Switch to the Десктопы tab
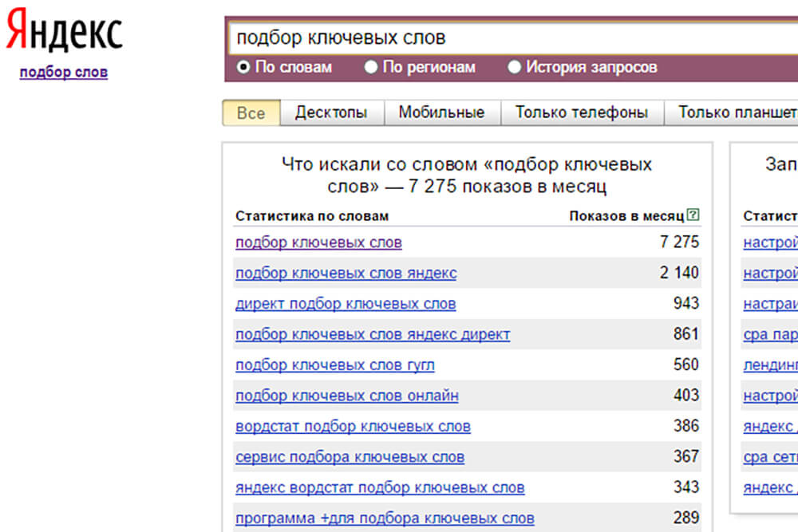 (x=332, y=112)
